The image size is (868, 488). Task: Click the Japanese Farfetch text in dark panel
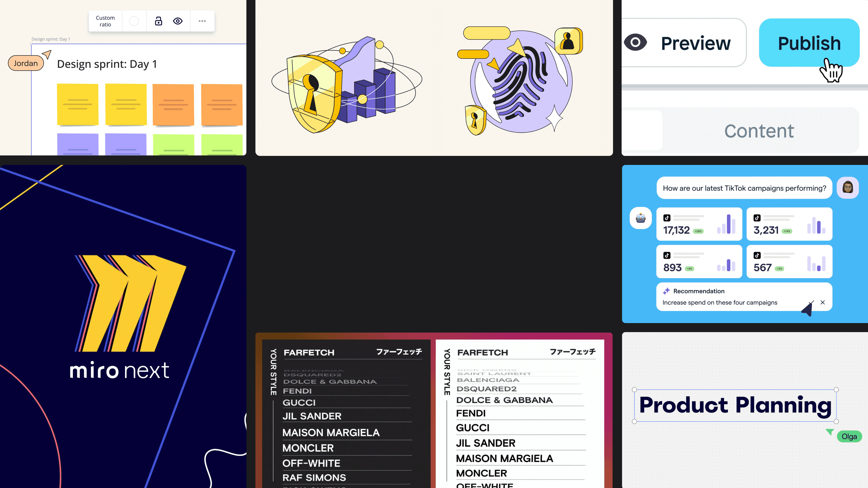point(399,352)
